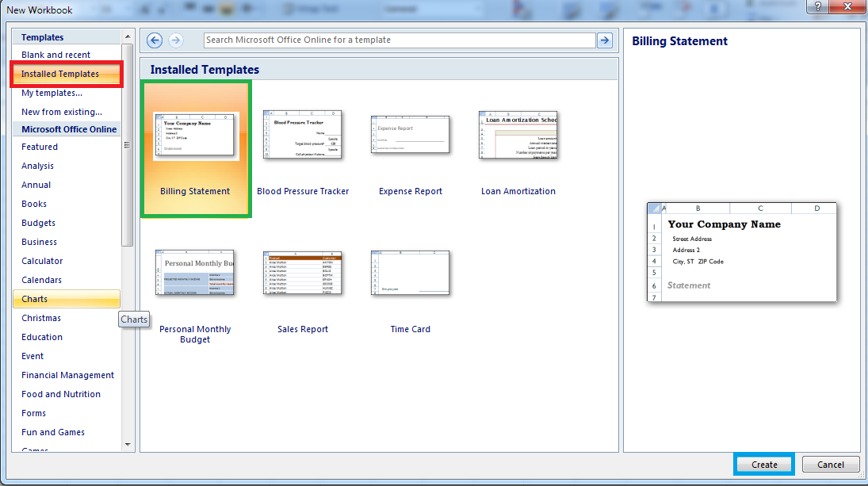
Task: Click the Loan Amortization label
Action: coord(518,192)
